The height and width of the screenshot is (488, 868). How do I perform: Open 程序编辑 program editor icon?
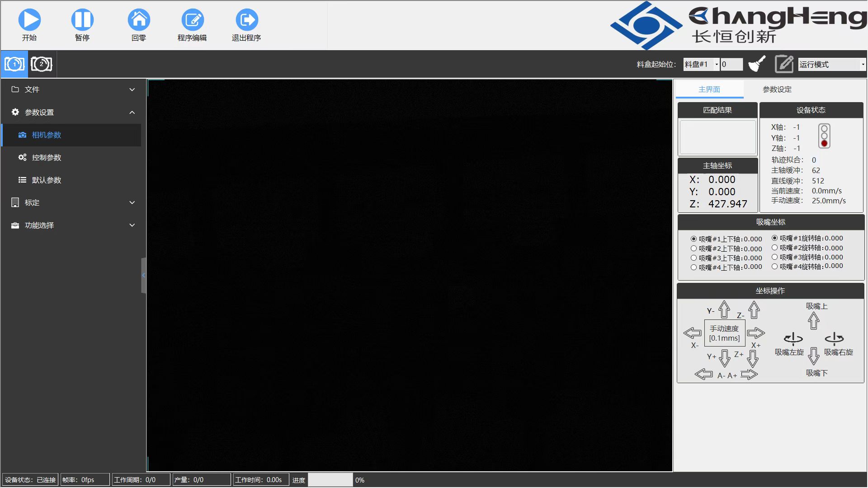pos(192,20)
